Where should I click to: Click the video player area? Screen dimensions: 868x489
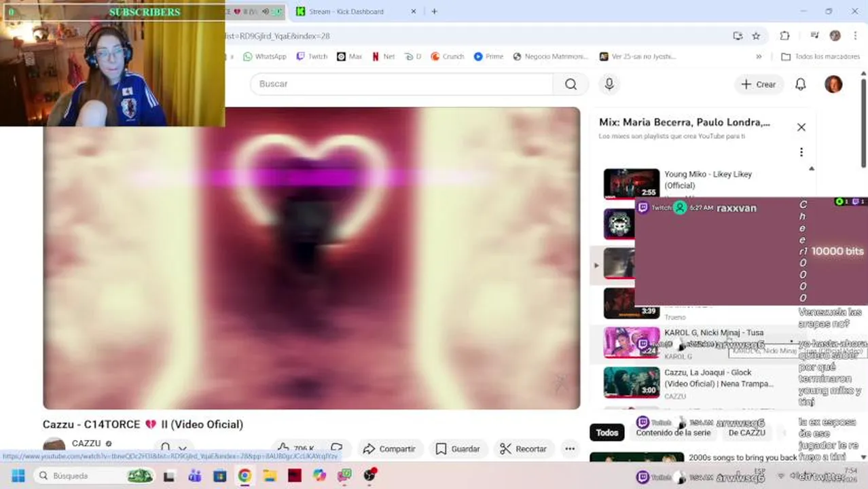[312, 258]
